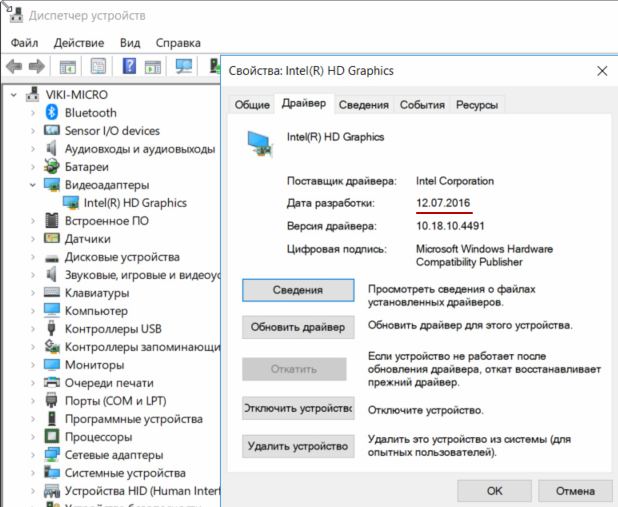Click the Обновить драйвер button
Image resolution: width=618 pixels, height=507 pixels.
point(298,327)
